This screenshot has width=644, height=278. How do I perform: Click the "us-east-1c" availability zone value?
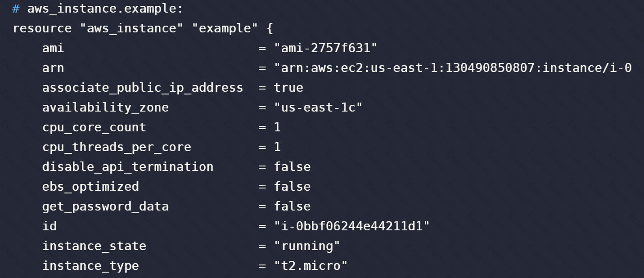pos(318,108)
